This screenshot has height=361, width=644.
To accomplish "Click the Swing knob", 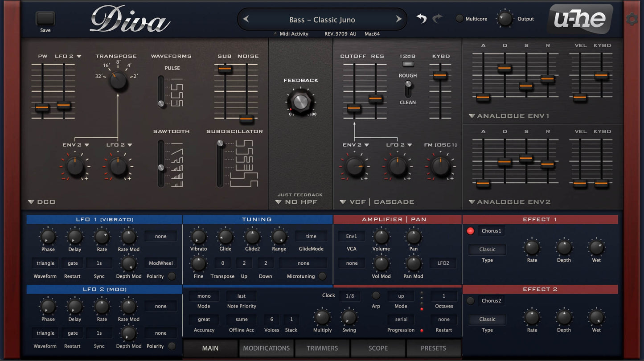I will point(349,317).
